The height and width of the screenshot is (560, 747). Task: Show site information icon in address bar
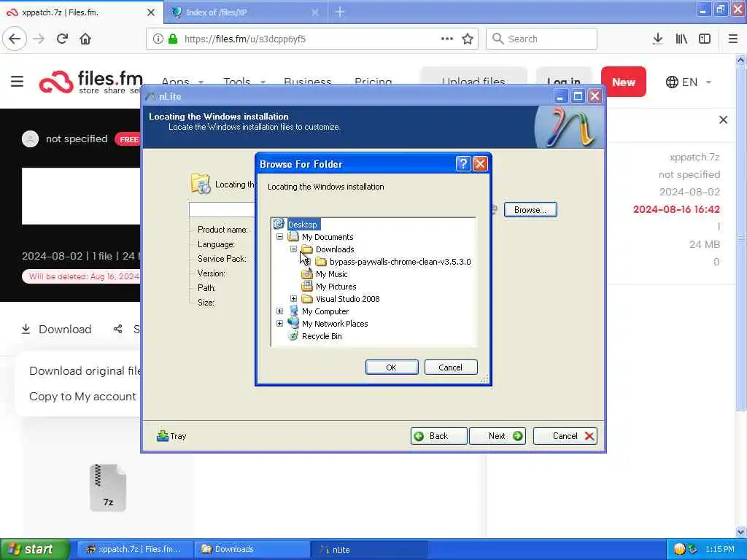click(x=158, y=39)
